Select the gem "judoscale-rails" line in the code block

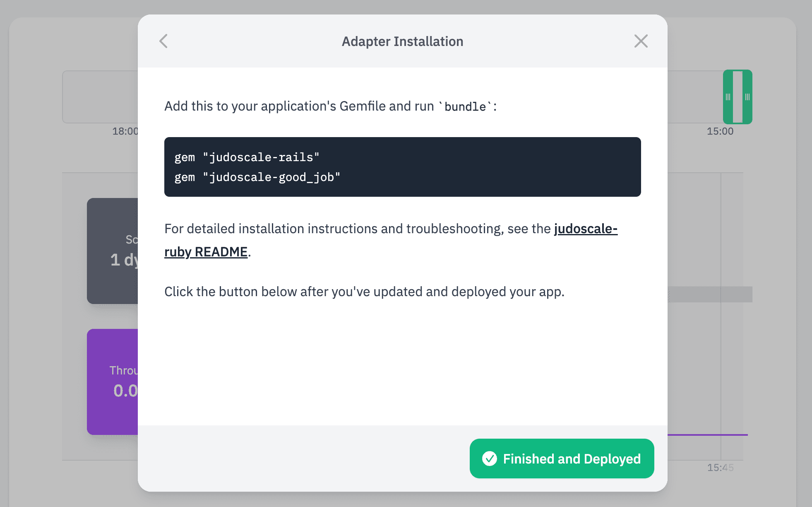pos(246,157)
